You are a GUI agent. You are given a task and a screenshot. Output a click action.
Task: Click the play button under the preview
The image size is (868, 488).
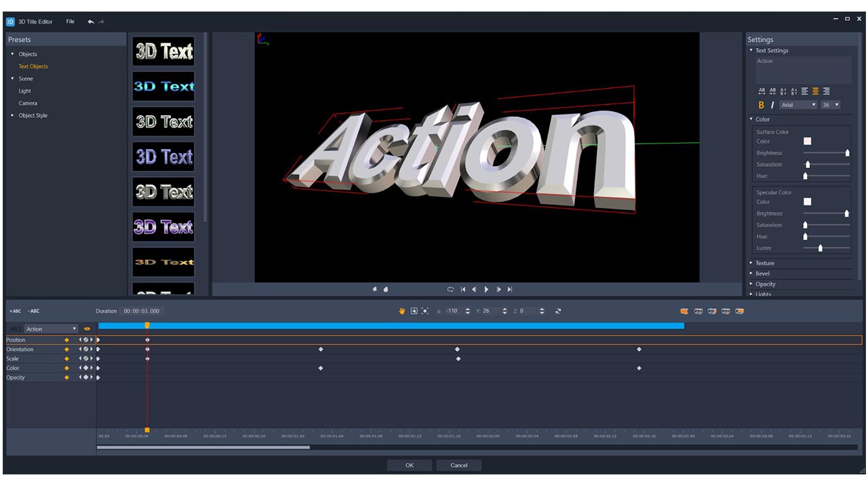point(486,289)
